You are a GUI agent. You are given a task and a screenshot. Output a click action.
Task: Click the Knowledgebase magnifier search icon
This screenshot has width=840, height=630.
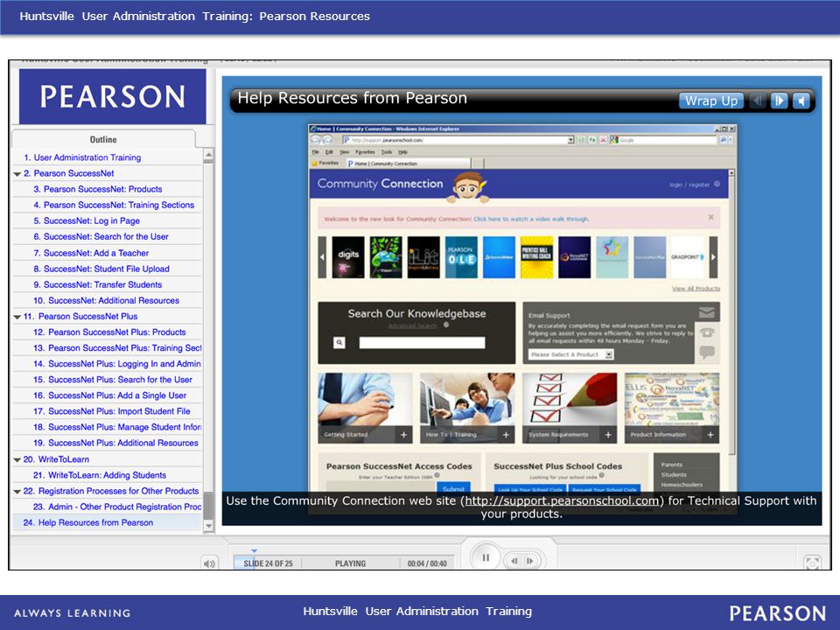pos(339,342)
